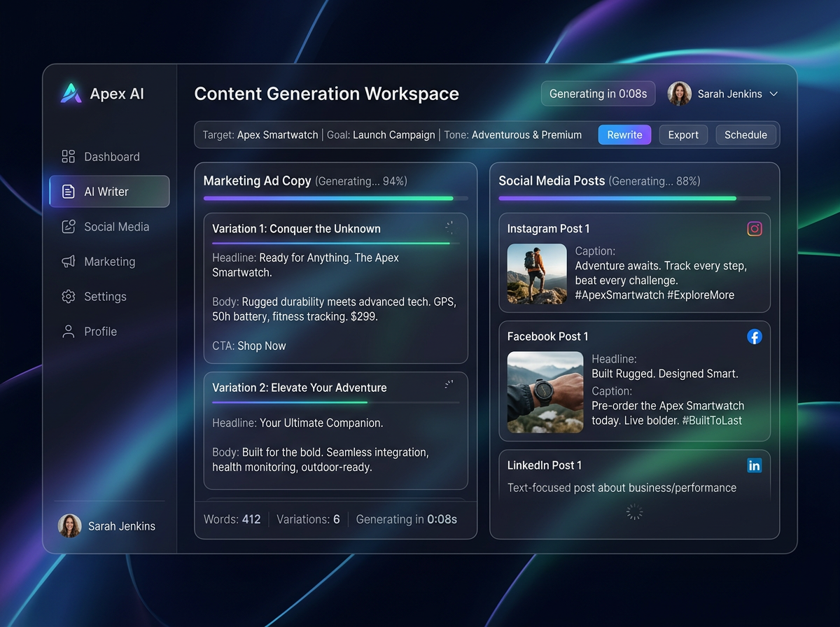Click the Facebook logo icon
The height and width of the screenshot is (627, 840).
754,337
